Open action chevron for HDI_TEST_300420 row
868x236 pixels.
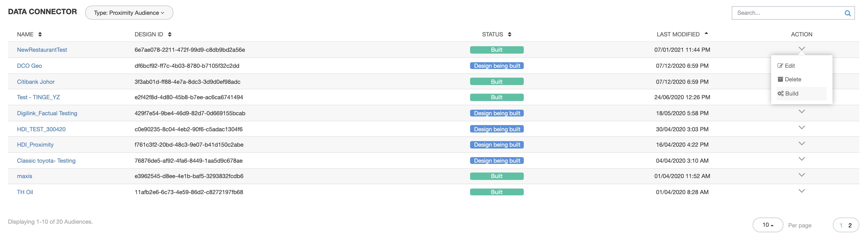click(801, 128)
